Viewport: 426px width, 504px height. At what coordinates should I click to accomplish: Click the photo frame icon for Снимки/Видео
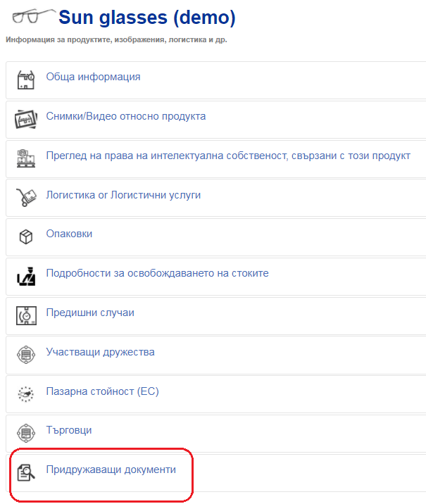tap(26, 119)
